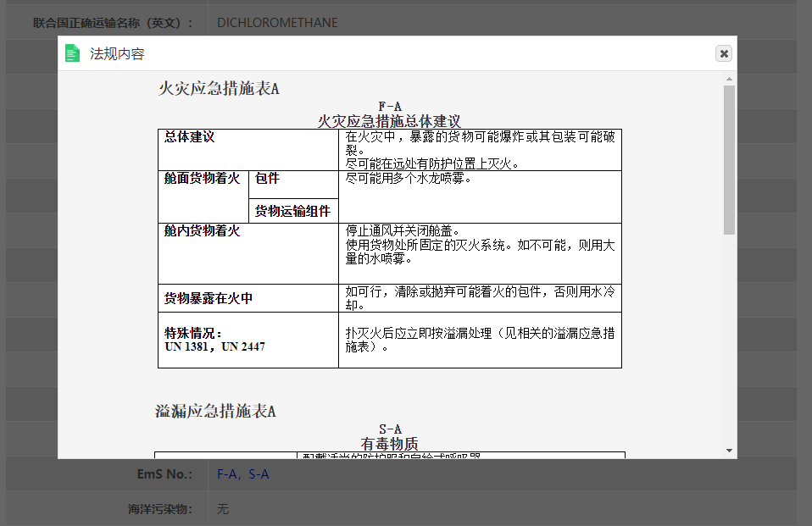Click heading 溢漏应急措施表A

click(x=215, y=411)
